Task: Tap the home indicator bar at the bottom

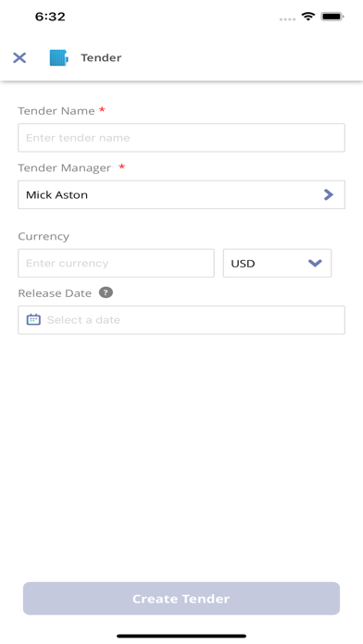Action: (x=181, y=637)
